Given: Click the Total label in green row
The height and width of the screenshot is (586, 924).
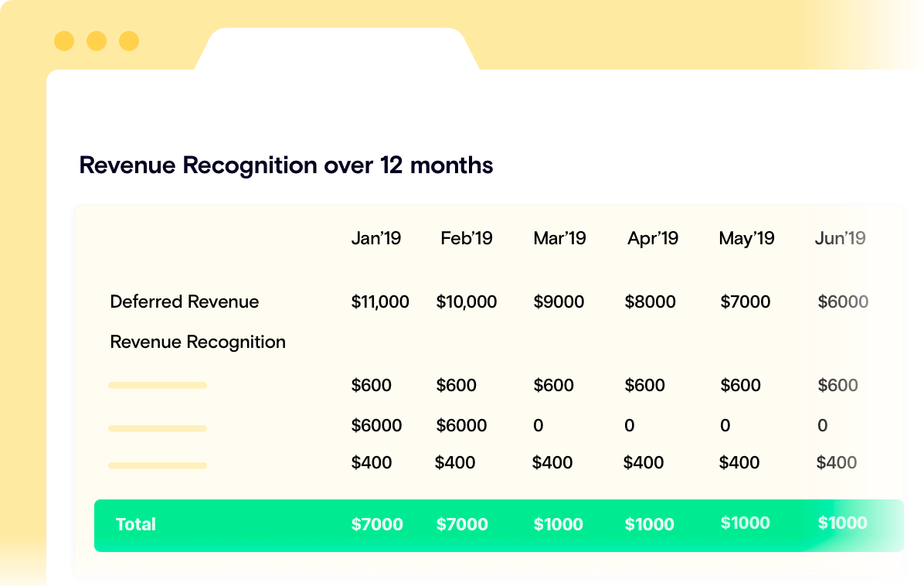Looking at the screenshot, I should click(x=136, y=524).
